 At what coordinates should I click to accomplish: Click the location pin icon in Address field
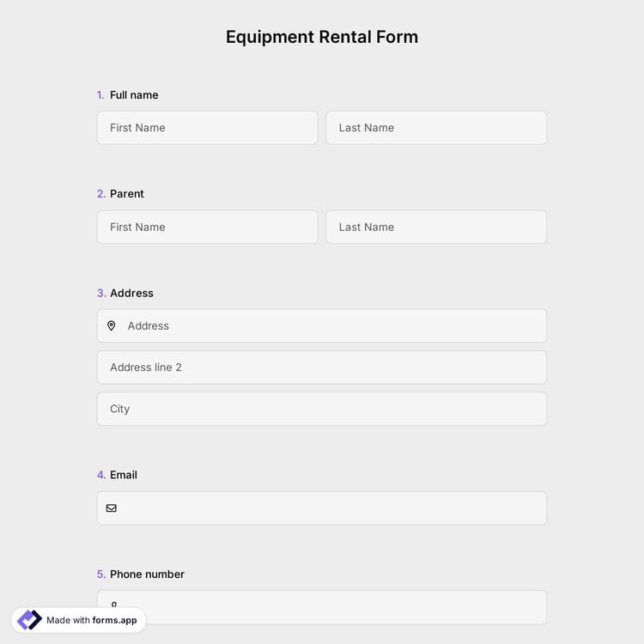(x=112, y=326)
